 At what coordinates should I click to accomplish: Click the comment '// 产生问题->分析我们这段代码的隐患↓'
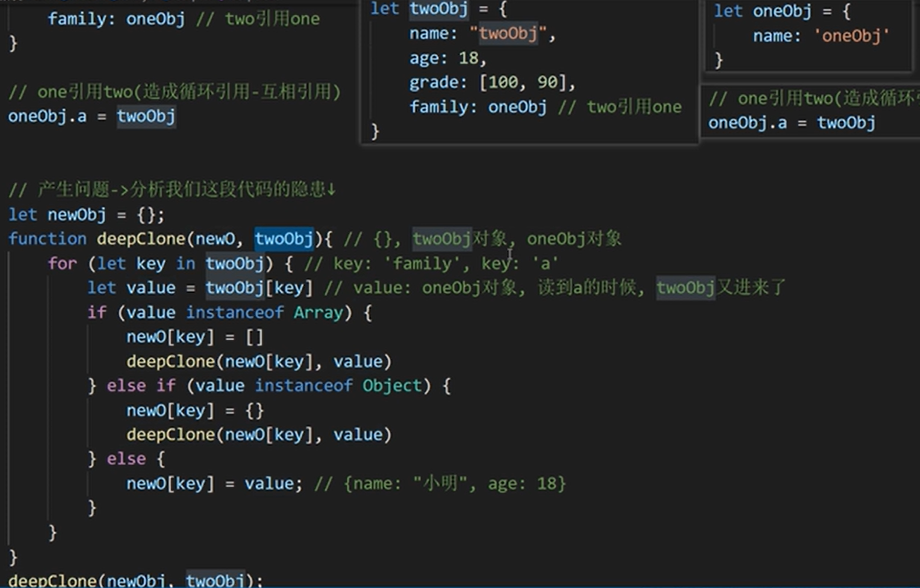(x=172, y=190)
